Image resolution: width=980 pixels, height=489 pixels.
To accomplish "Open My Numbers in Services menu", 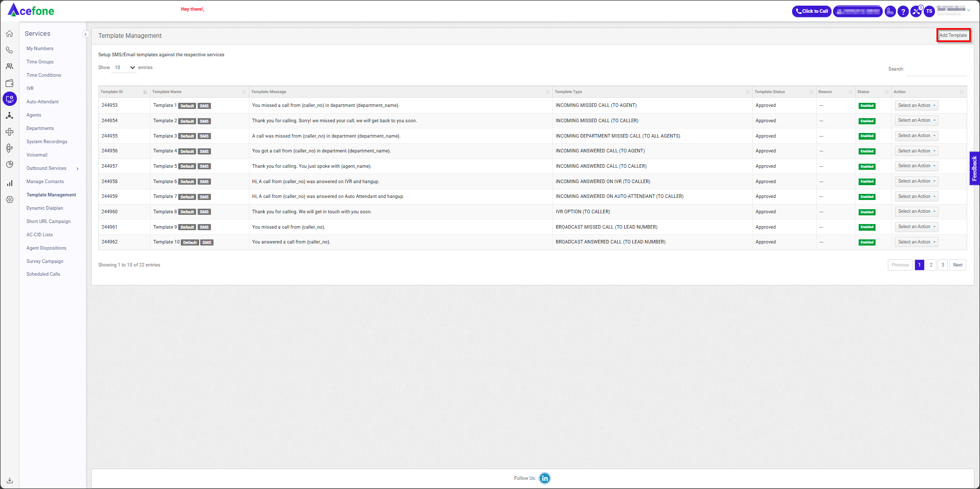I will [40, 49].
